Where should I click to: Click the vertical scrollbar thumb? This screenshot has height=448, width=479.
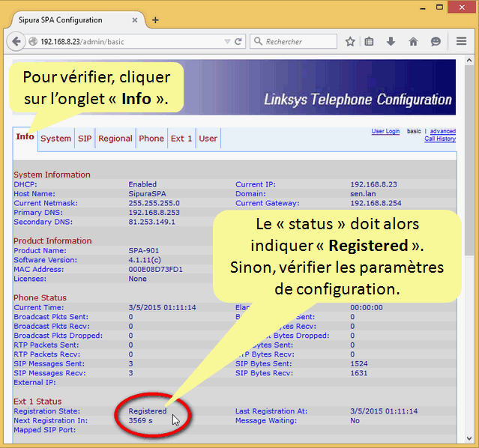(469, 160)
